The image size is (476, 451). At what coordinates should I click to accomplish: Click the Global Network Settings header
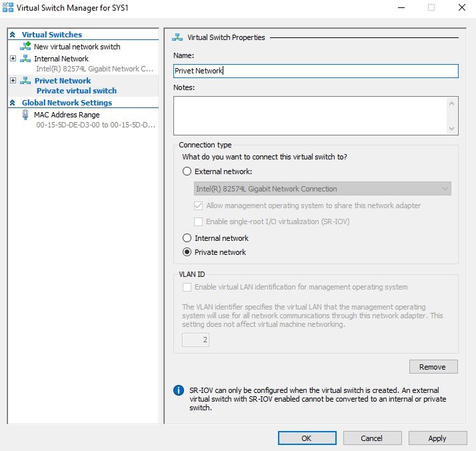pyautogui.click(x=67, y=103)
